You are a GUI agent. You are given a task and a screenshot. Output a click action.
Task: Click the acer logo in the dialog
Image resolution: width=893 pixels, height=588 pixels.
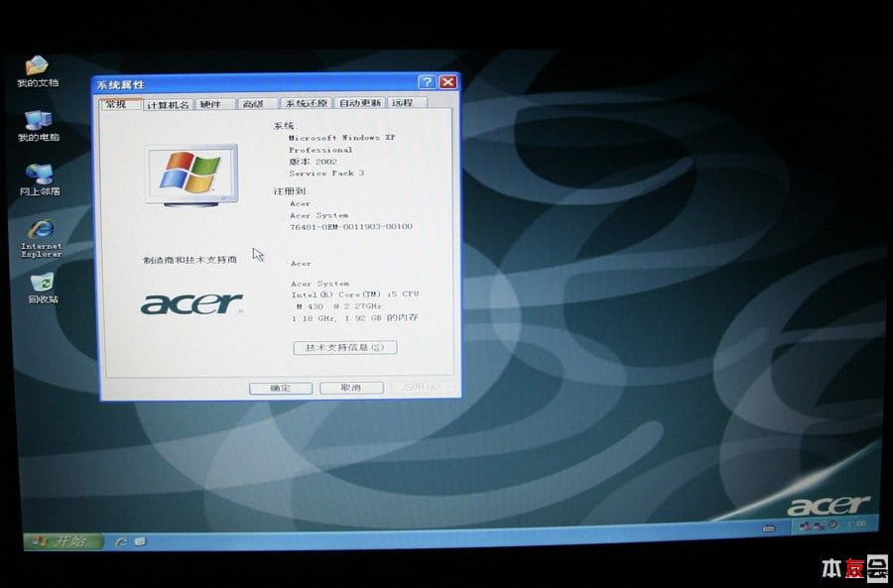[191, 304]
